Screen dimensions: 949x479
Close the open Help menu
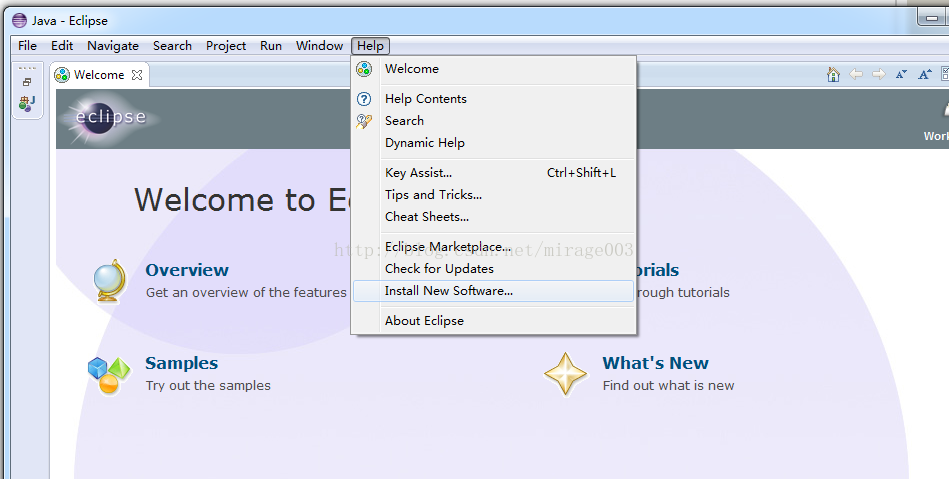[370, 46]
